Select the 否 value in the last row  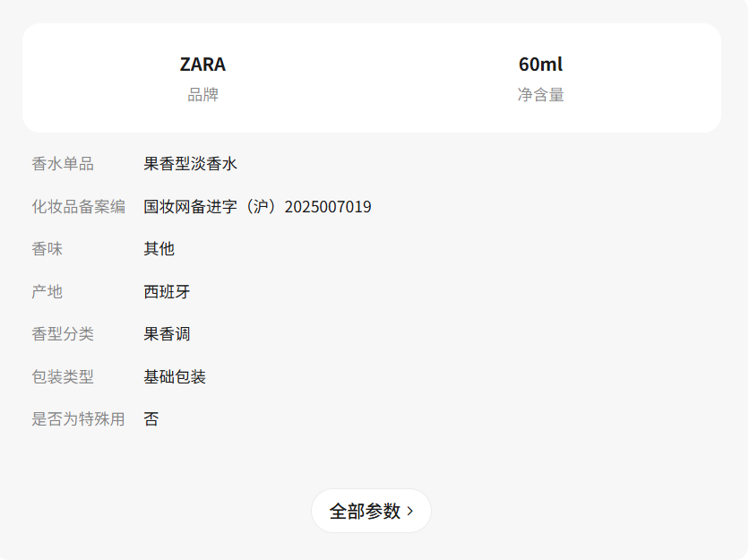151,419
